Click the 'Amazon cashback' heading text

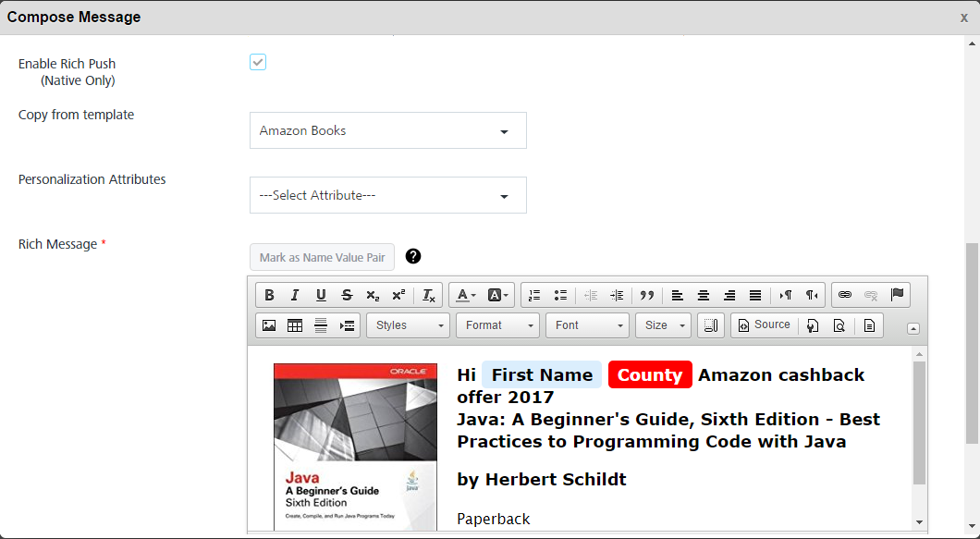781,374
